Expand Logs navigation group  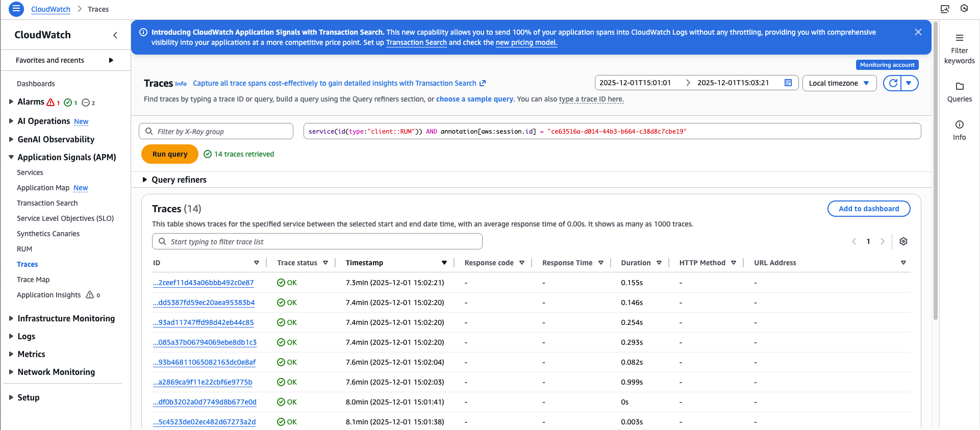(11, 336)
